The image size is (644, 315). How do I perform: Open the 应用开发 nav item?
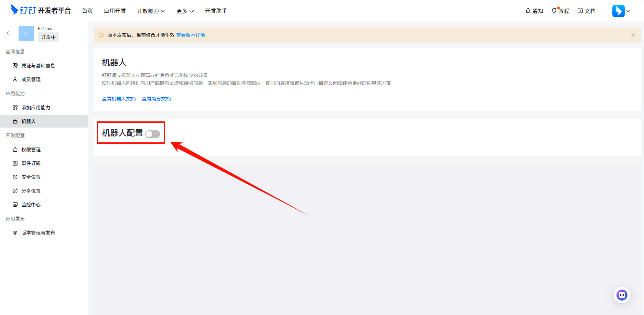(115, 11)
